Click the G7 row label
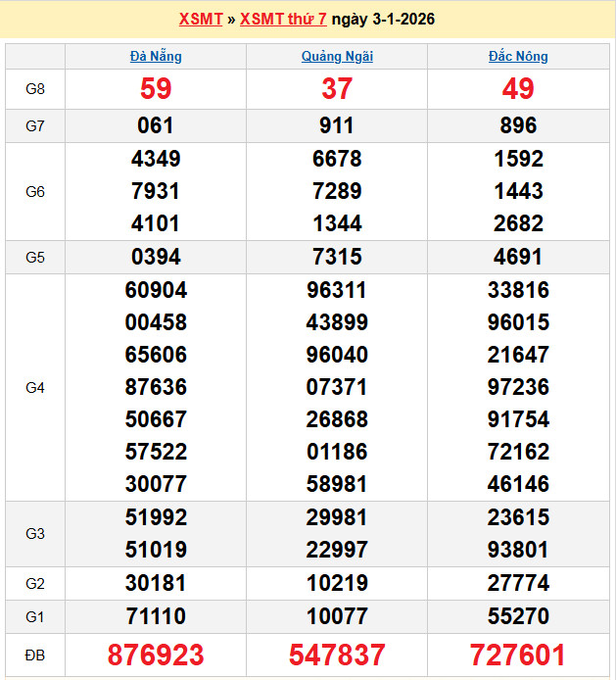The image size is (616, 680). point(35,125)
